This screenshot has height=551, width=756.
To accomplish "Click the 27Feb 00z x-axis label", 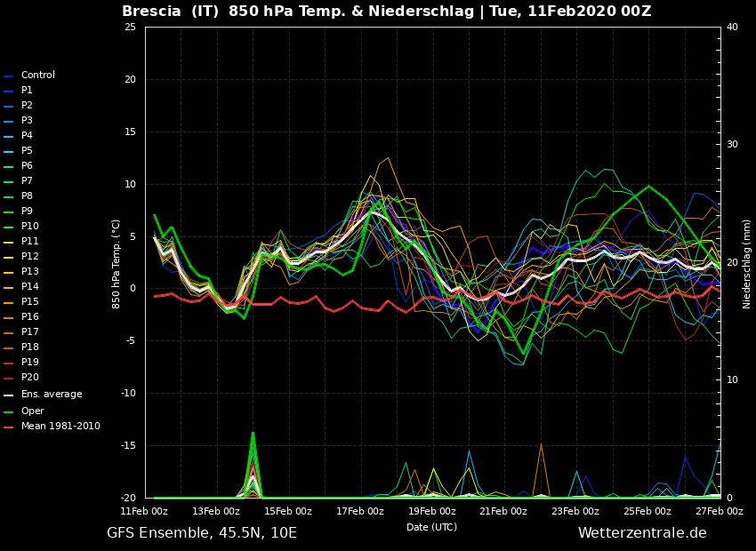I will [x=720, y=511].
